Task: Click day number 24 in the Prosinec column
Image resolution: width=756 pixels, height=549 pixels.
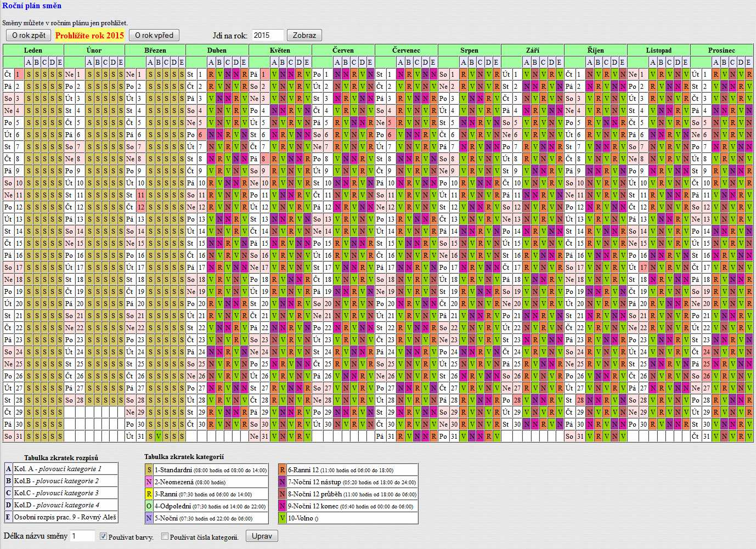Action: click(707, 352)
